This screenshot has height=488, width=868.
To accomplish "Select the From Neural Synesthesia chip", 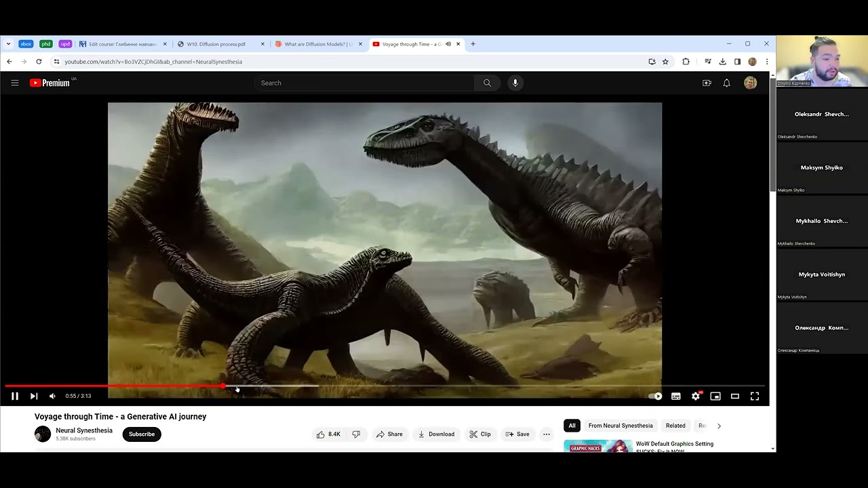I will [x=620, y=426].
